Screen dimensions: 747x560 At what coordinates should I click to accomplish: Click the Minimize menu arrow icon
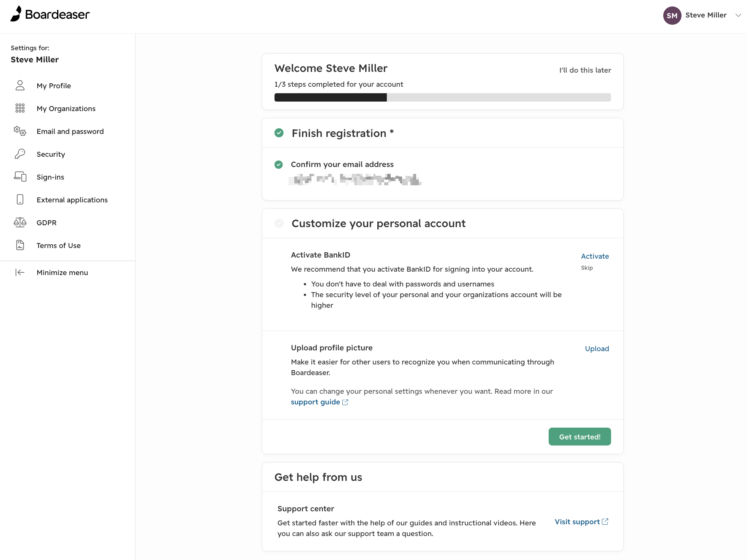coord(20,272)
